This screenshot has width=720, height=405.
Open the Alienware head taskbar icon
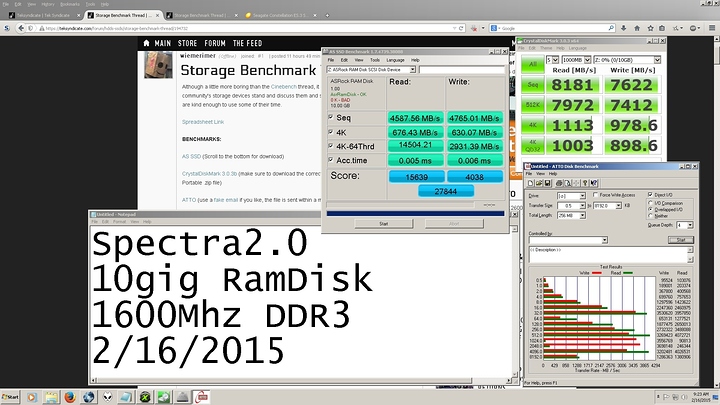pos(107,397)
